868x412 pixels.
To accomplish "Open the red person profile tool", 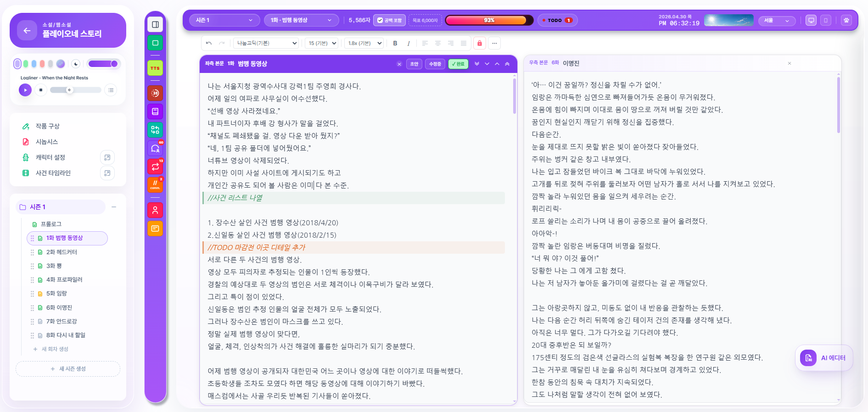I will click(x=155, y=210).
